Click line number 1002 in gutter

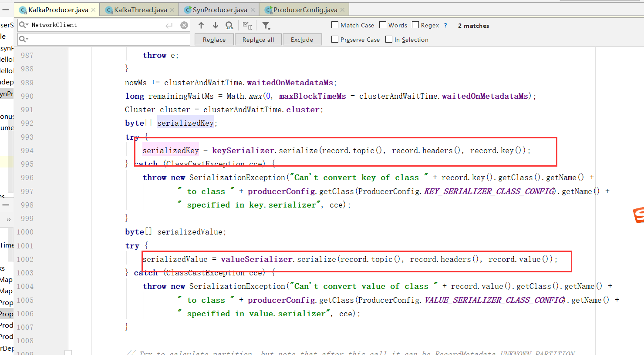[x=25, y=259]
